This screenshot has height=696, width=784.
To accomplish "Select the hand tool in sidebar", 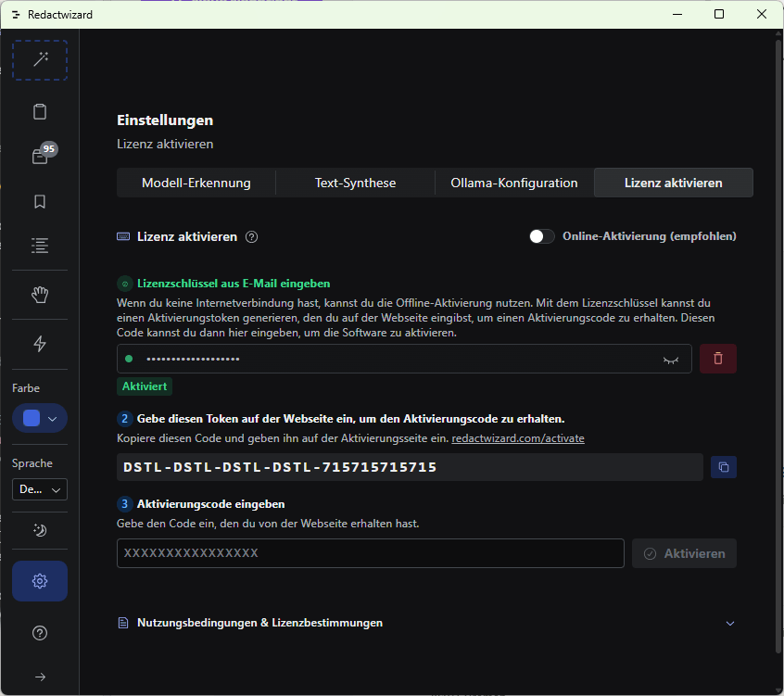I will pos(40,295).
